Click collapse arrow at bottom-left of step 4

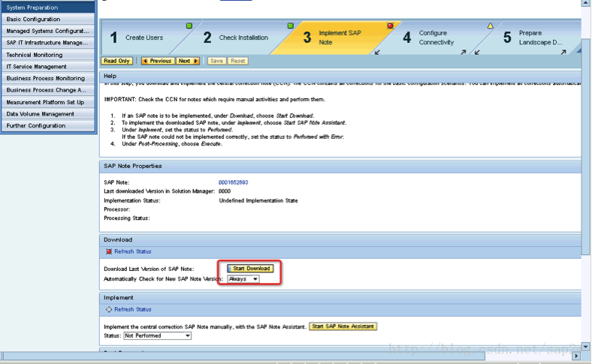[x=377, y=53]
